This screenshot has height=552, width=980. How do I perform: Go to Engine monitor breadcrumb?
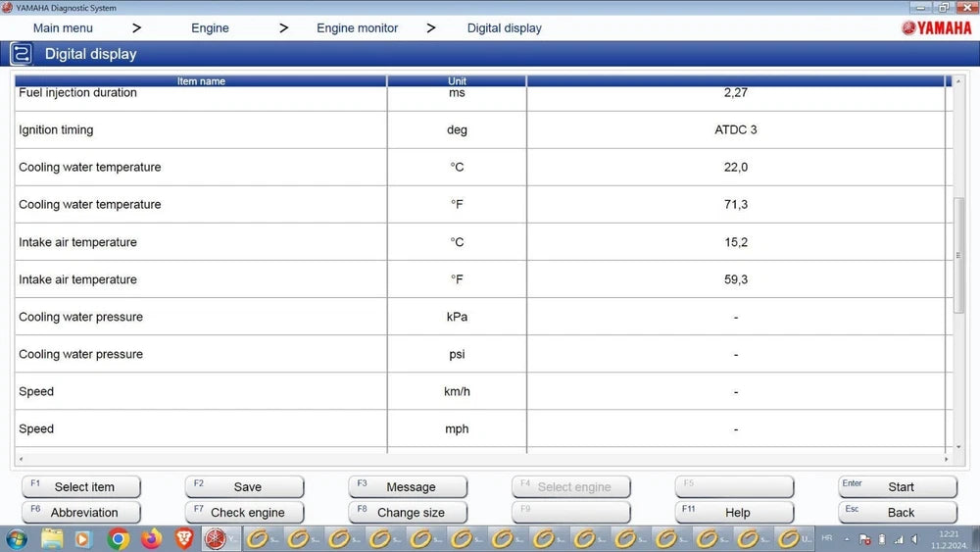[357, 28]
